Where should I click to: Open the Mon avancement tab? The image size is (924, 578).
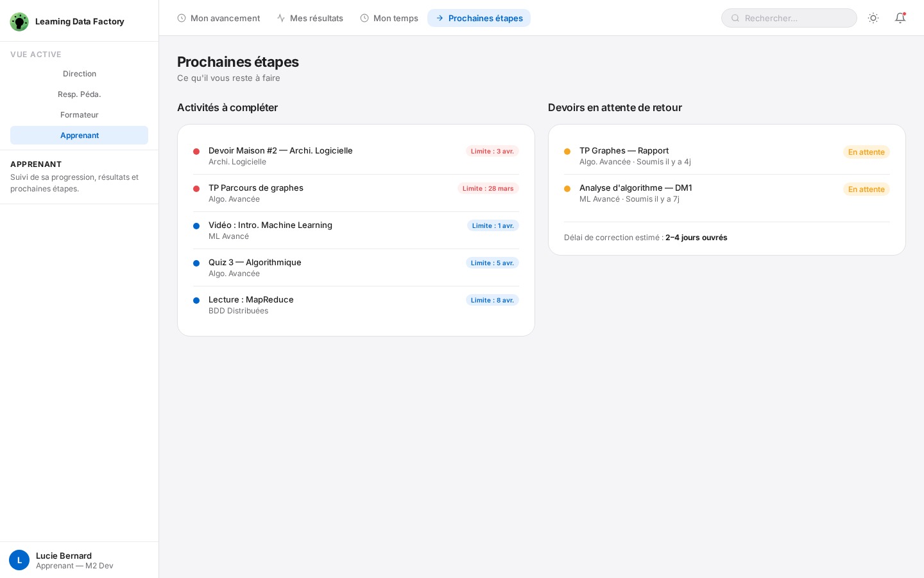coord(219,18)
